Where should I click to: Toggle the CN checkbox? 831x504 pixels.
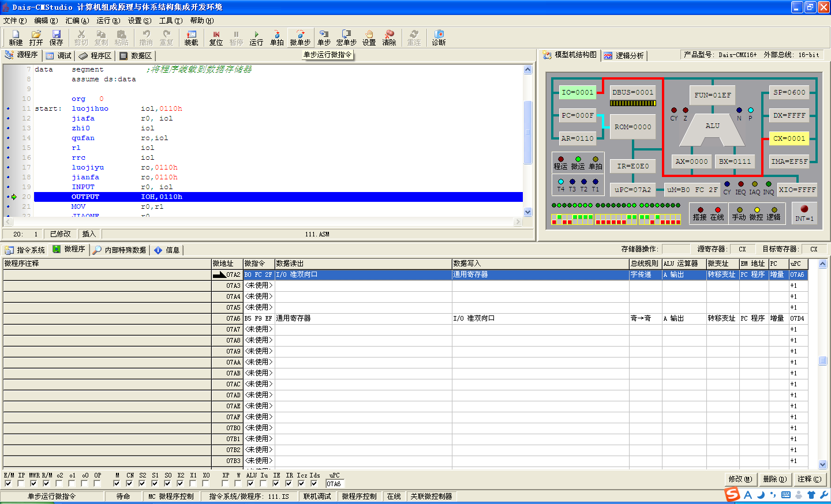[x=129, y=484]
